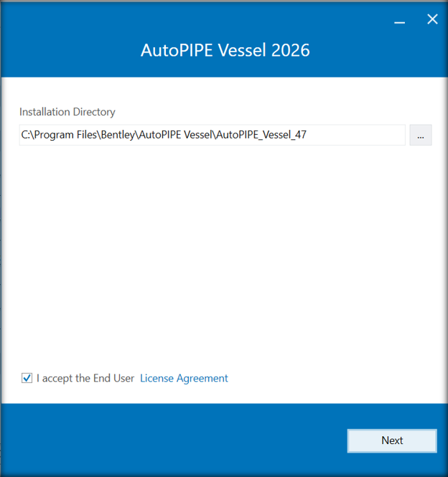Screen dimensions: 448x477
Task: Click the 'AutoPIPE Vessel 2026' title heading
Action: 225,50
